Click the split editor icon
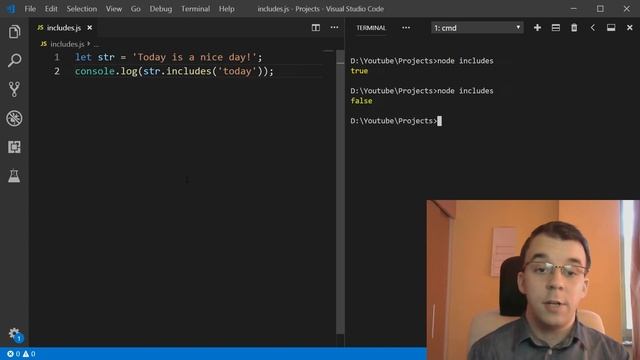 click(x=316, y=28)
